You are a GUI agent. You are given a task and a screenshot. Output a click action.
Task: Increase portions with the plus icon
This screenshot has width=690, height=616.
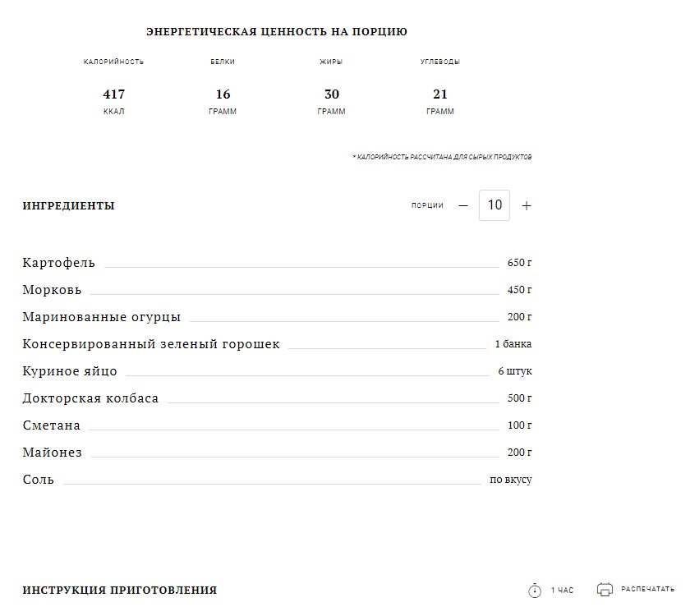pyautogui.click(x=527, y=205)
